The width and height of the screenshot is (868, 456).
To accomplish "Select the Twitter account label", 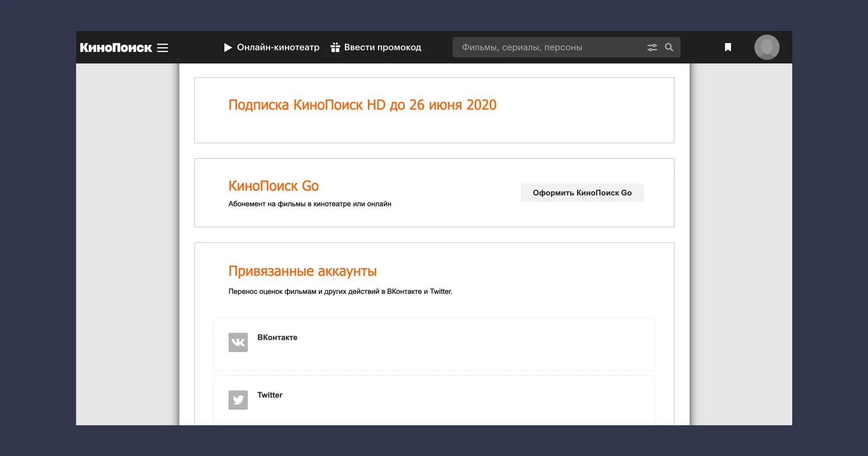I will (x=270, y=395).
